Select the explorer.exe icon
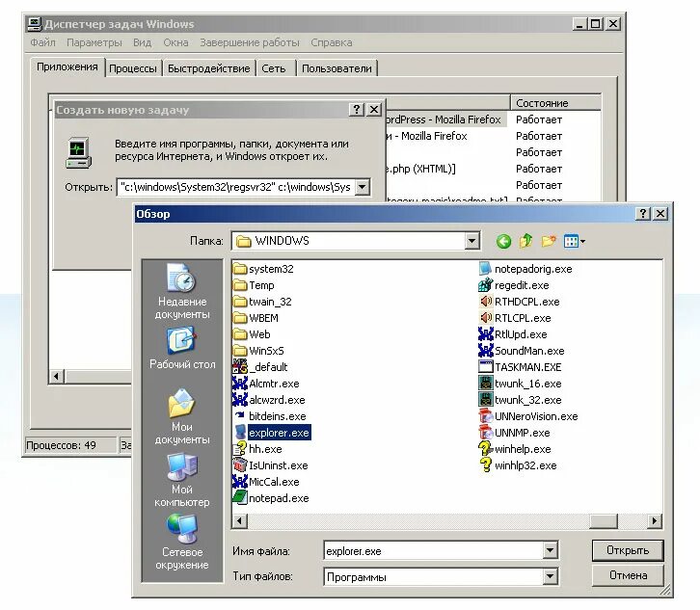Viewport: 700px width, 610px height. [240, 433]
